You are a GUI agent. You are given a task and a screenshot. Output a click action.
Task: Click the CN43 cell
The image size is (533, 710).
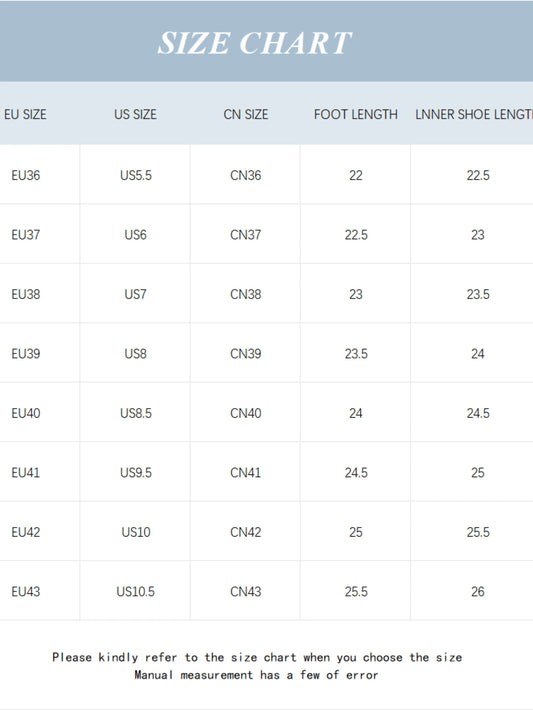point(245,591)
